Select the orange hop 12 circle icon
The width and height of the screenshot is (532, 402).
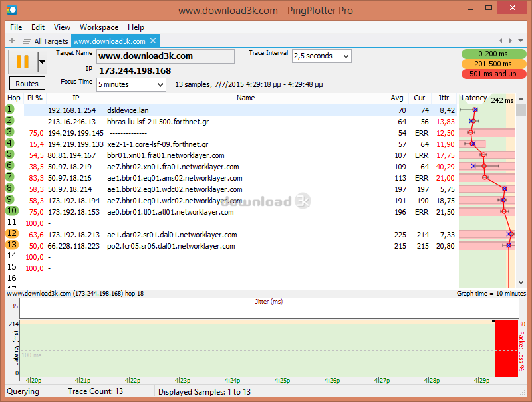[11, 234]
